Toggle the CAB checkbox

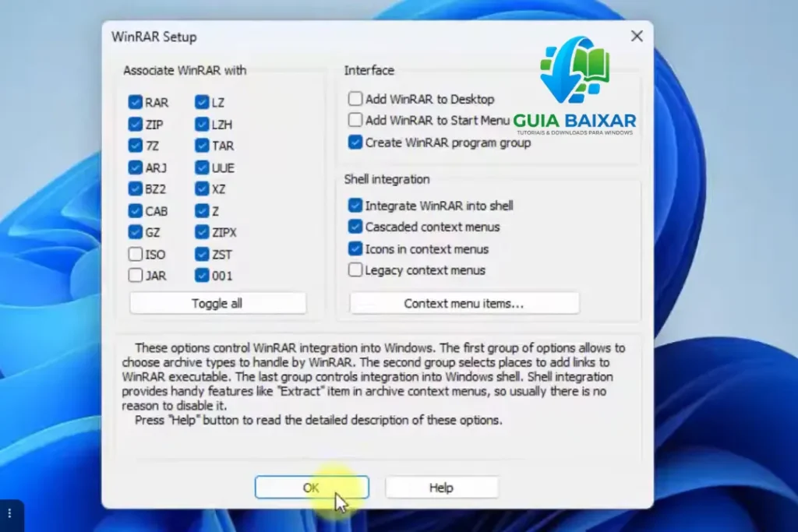[x=136, y=210]
